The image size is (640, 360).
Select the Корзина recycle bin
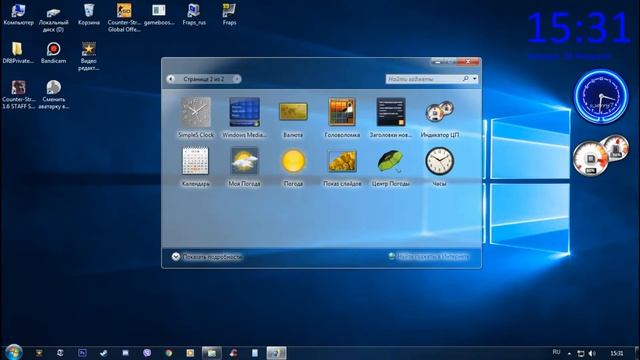(89, 15)
